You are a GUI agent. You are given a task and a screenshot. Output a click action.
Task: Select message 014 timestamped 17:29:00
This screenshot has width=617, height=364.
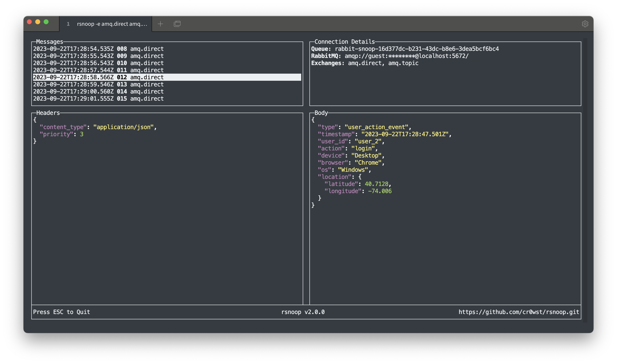coord(98,91)
